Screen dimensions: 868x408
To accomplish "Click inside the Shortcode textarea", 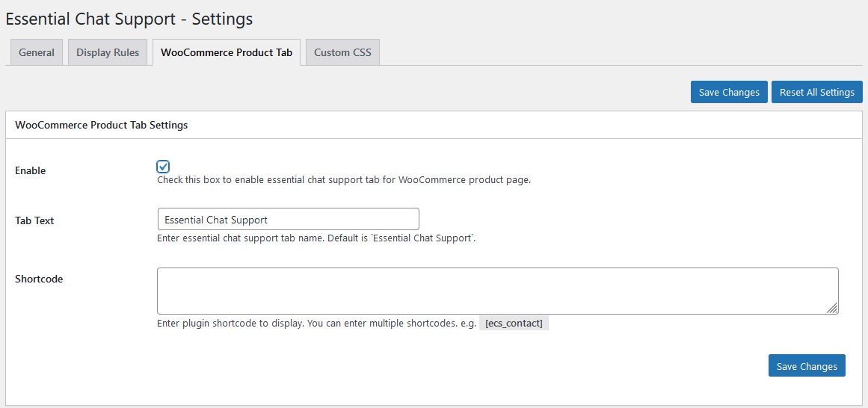I will pyautogui.click(x=498, y=291).
